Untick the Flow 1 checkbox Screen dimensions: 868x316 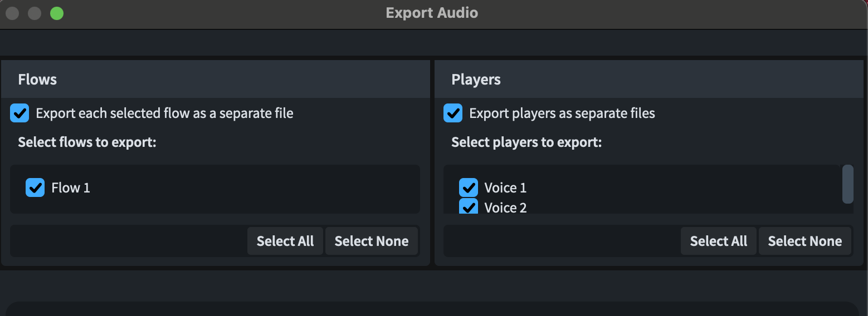[x=35, y=187]
